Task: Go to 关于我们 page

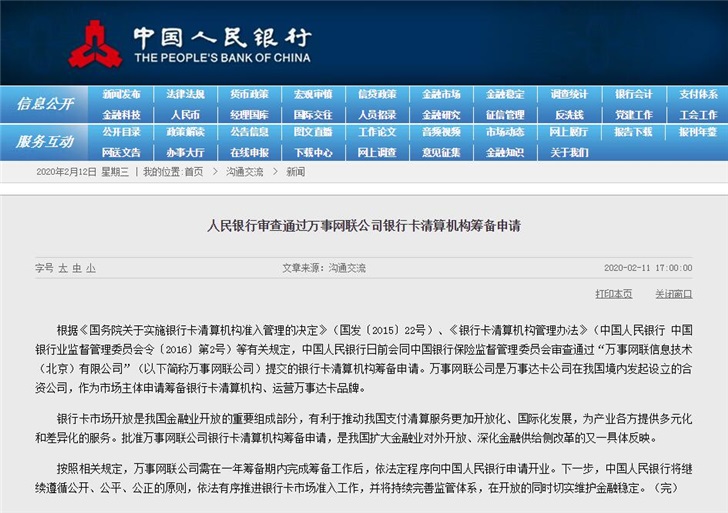Action: pos(569,152)
